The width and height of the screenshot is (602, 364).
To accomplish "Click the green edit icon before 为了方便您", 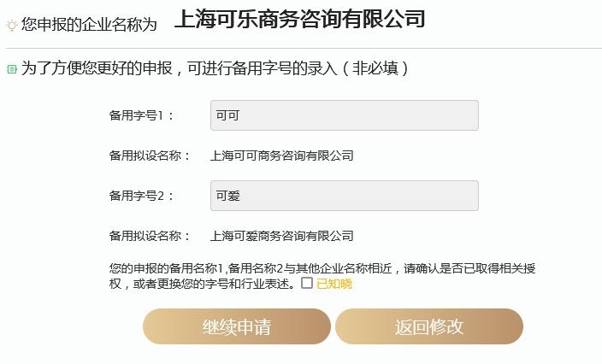I will click(x=12, y=68).
